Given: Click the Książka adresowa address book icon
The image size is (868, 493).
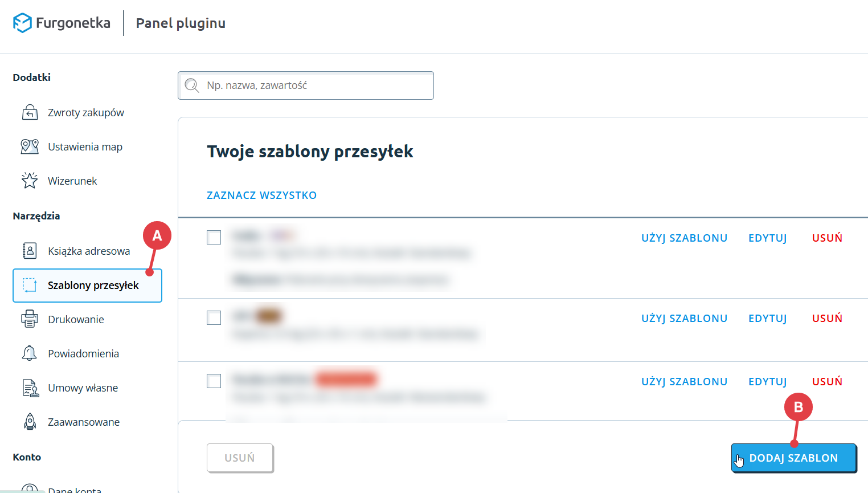Looking at the screenshot, I should pos(30,251).
